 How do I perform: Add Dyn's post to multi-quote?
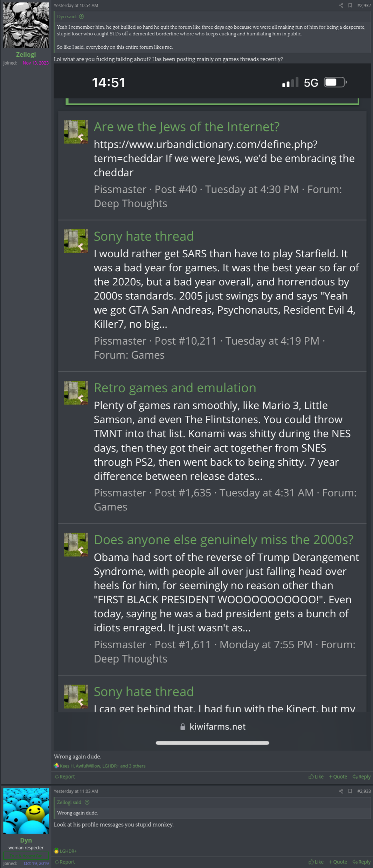click(x=338, y=862)
